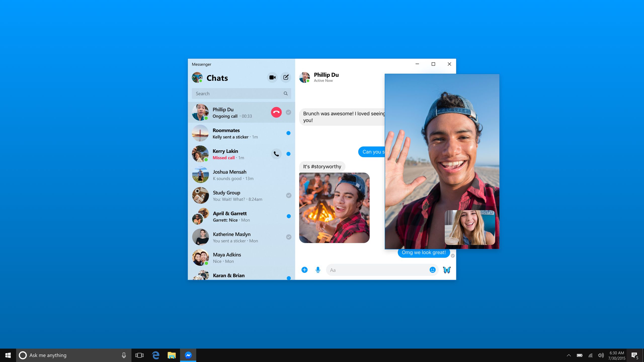Show hidden system tray icons
This screenshot has width=644, height=362.
[x=569, y=355]
